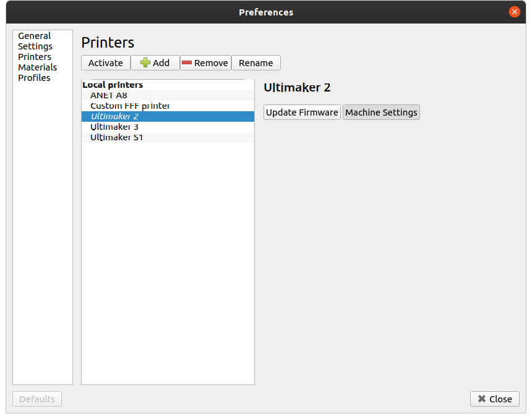Open the Settings preferences page
The height and width of the screenshot is (419, 532).
point(35,46)
